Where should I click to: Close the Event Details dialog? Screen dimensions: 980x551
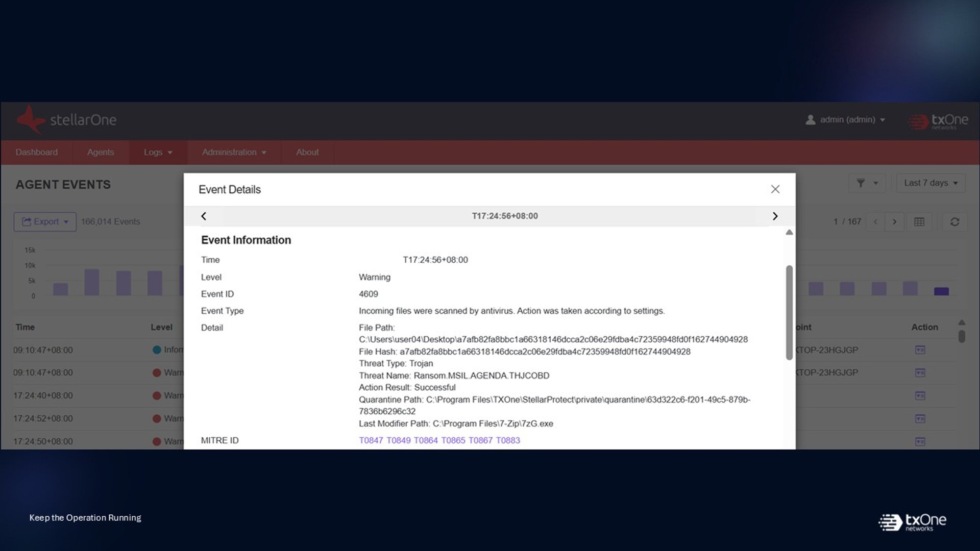[x=775, y=189]
